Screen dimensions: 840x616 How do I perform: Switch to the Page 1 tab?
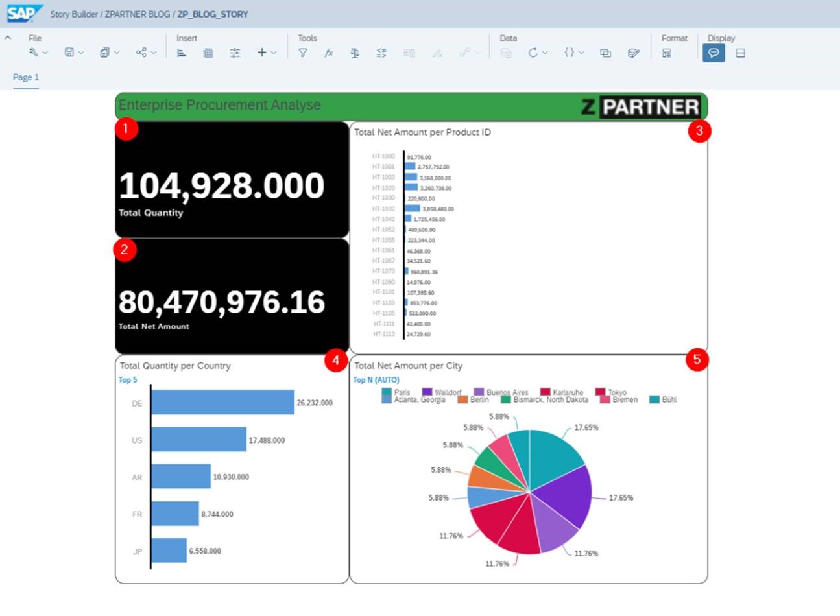tap(26, 77)
